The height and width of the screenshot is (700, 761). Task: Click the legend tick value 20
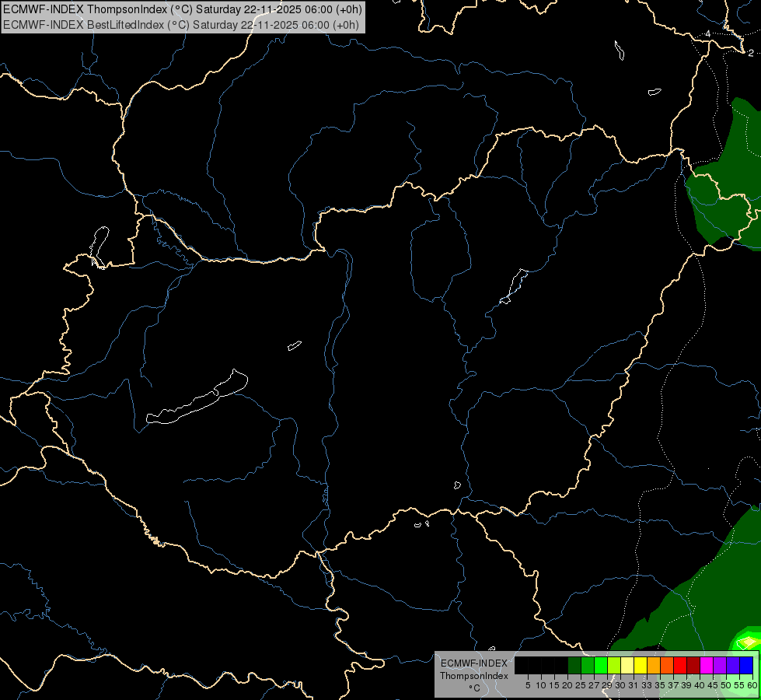pos(567,685)
